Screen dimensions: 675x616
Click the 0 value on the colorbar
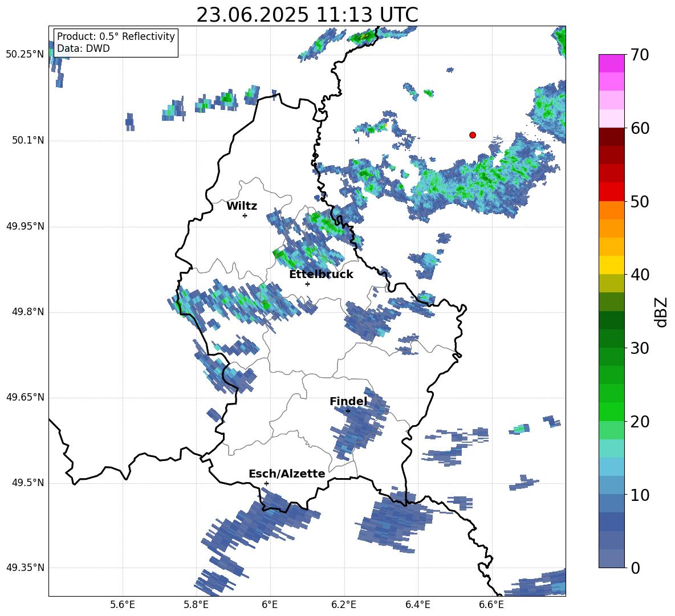[x=635, y=568]
